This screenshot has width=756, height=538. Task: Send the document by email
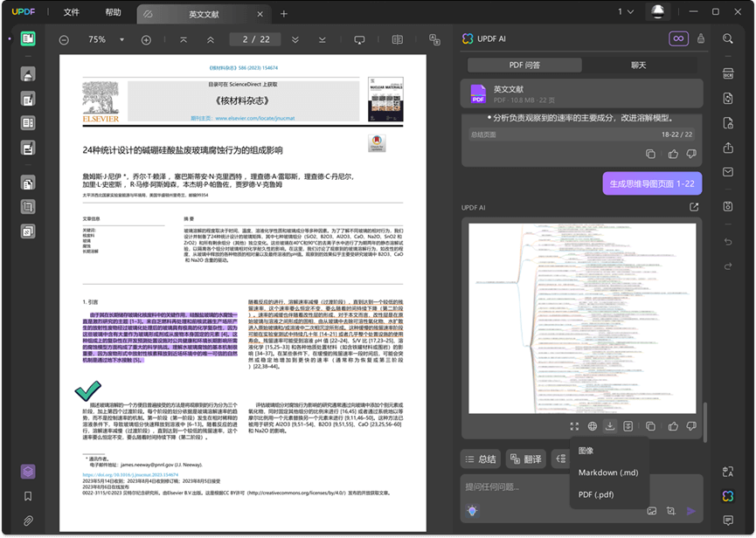pos(728,172)
